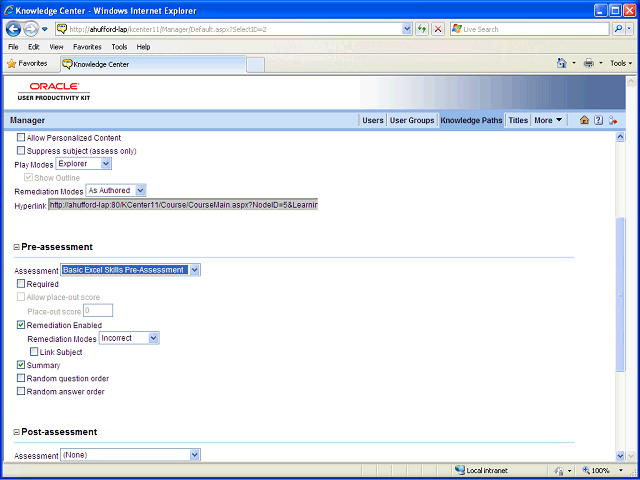This screenshot has width=640, height=480.
Task: Click the Hyperlink URL field
Action: pos(183,205)
